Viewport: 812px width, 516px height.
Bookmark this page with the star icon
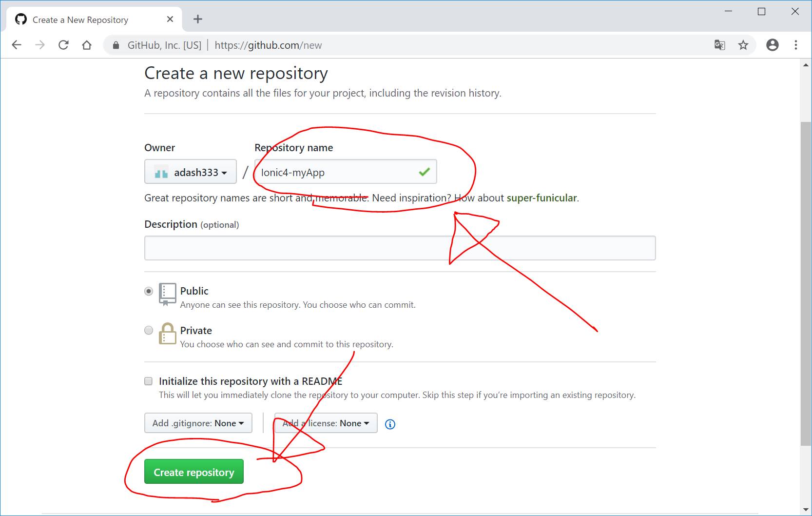743,45
